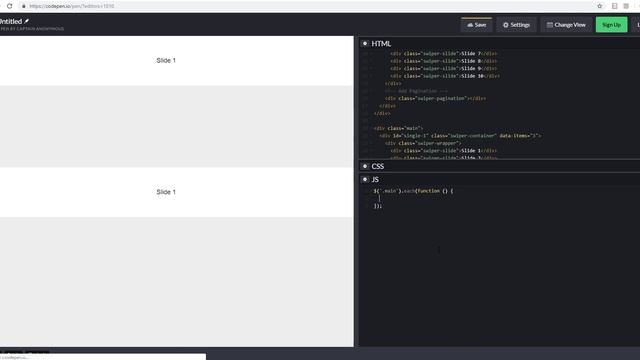Screen dimensions: 640x360
Task: Click the HTML panel title
Action: [381, 44]
